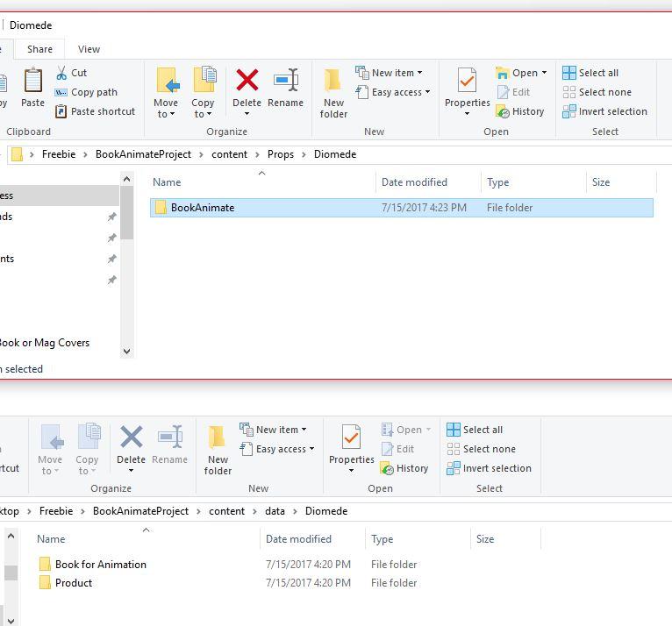Open Properties in the upper window ribbon

467,91
